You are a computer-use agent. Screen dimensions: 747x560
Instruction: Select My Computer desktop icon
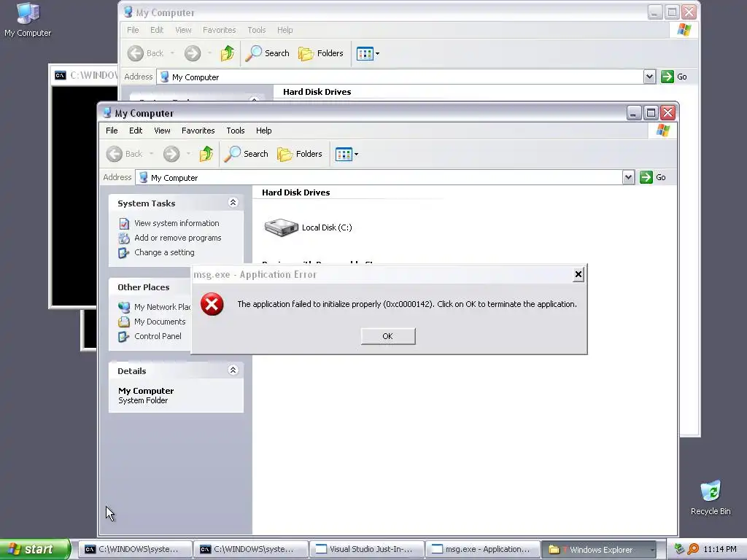(28, 20)
